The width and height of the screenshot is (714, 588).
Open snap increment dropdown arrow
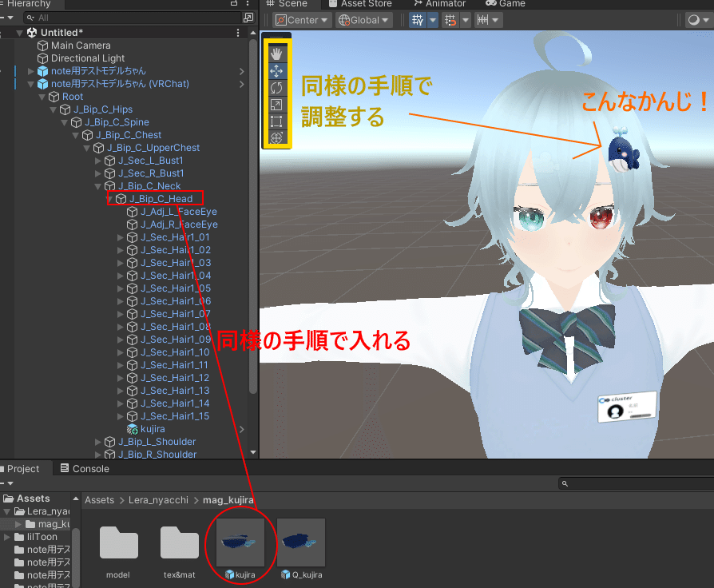(495, 20)
